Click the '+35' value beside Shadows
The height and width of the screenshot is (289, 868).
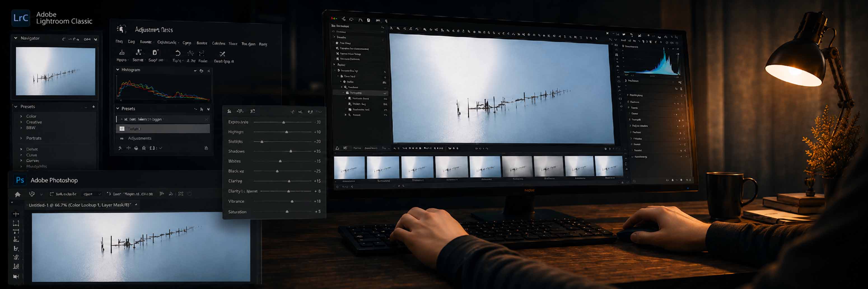[x=317, y=151]
